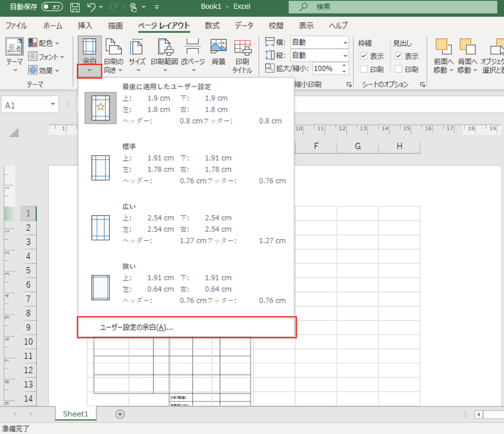504x434 pixels.
Task: Click the 背景 background icon
Action: [x=218, y=52]
